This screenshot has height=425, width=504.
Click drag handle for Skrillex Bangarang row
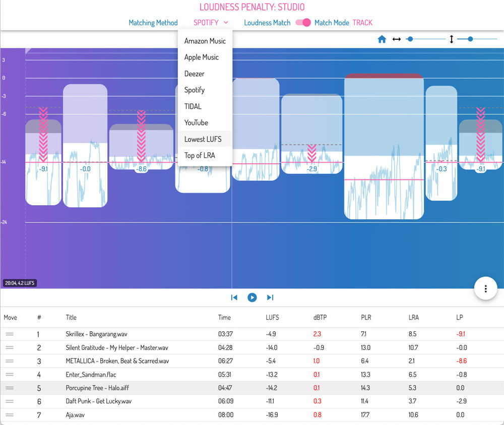point(10,334)
